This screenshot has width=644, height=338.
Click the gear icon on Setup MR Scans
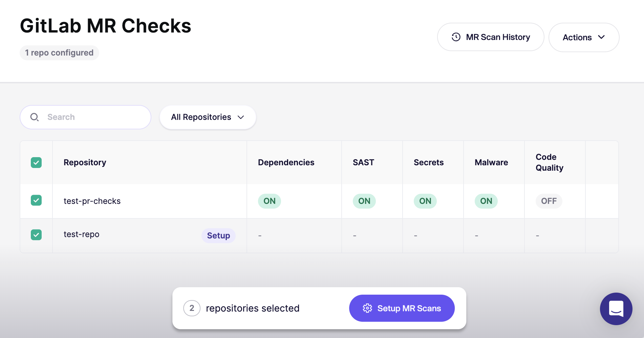pos(367,308)
